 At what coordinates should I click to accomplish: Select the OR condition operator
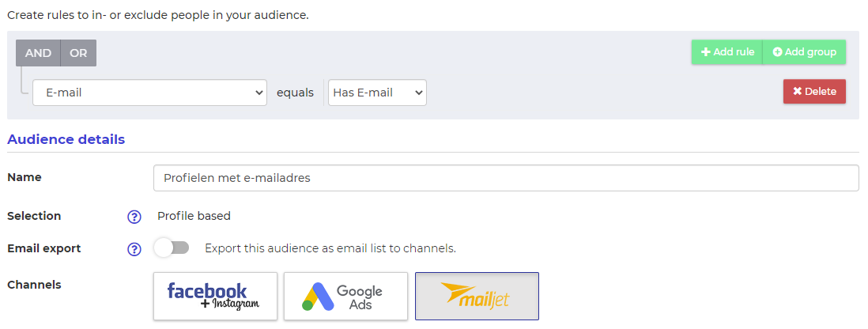78,53
